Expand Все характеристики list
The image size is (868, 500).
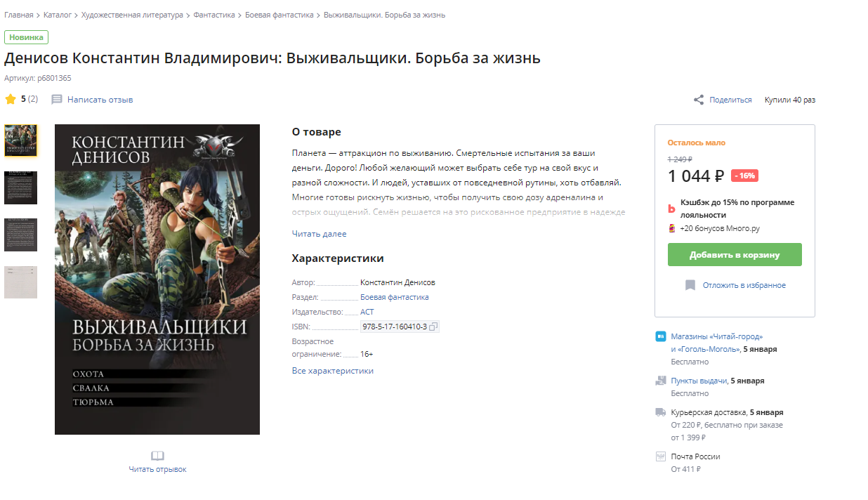tap(333, 371)
